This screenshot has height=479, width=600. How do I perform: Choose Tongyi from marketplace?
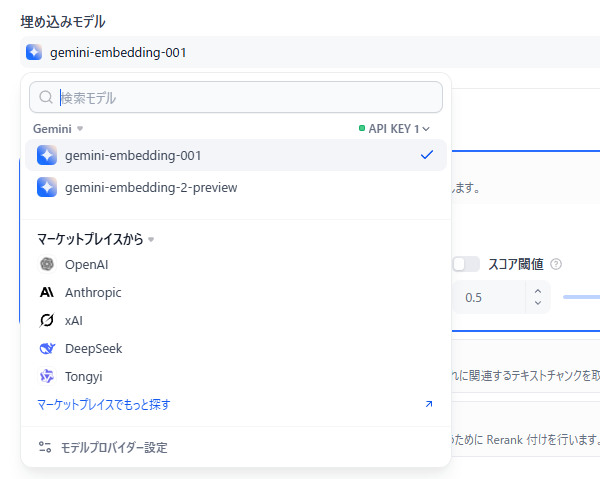(236, 376)
